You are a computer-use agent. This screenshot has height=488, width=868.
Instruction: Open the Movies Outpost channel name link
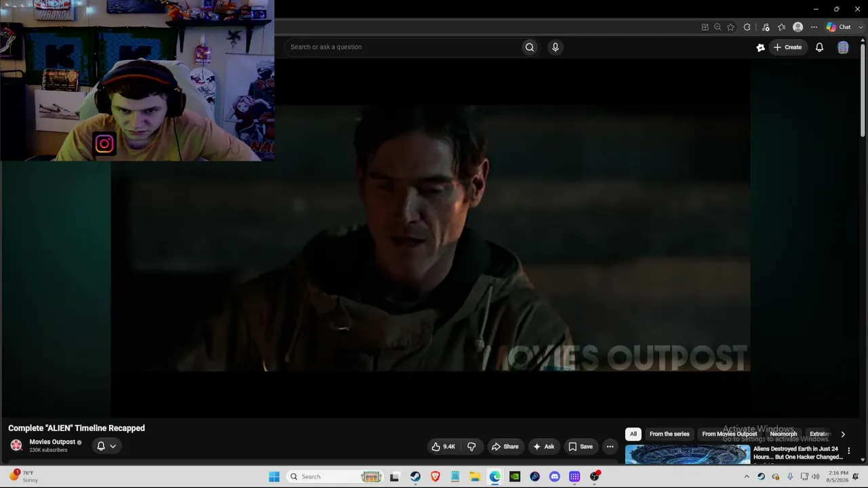[52, 442]
